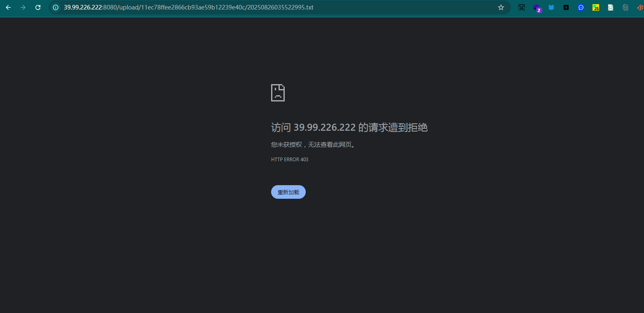This screenshot has width=644, height=313.
Task: Click the URL text in the address bar
Action: pyautogui.click(x=188, y=7)
